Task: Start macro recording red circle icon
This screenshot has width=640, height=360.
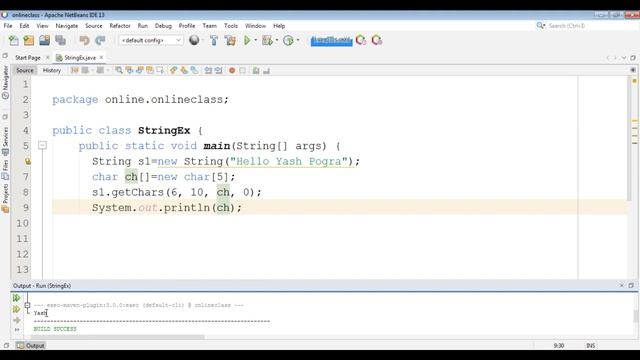Action: pos(232,70)
